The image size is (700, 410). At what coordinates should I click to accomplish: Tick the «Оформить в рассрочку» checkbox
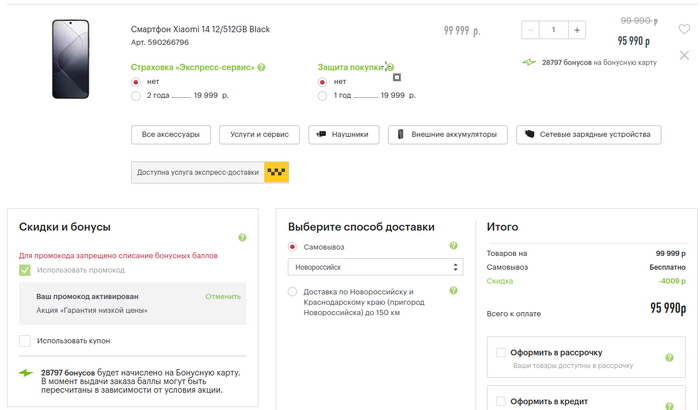click(501, 352)
